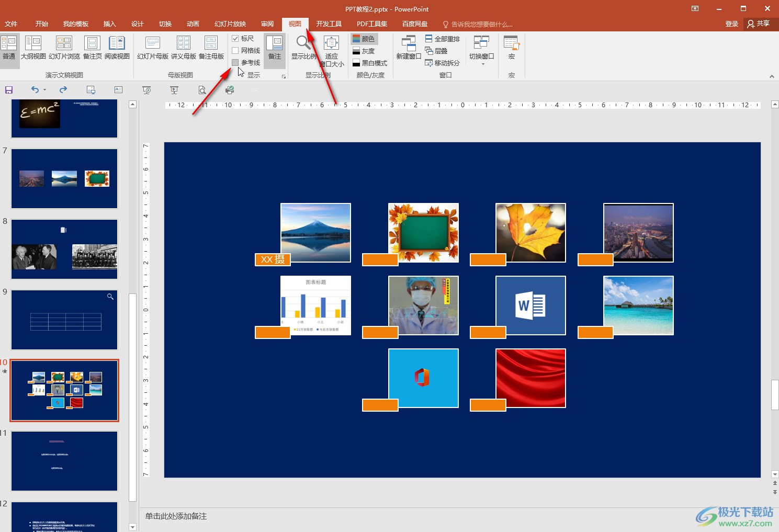Image resolution: width=779 pixels, height=532 pixels.
Task: Click 层叠 cascade windows
Action: [436, 51]
